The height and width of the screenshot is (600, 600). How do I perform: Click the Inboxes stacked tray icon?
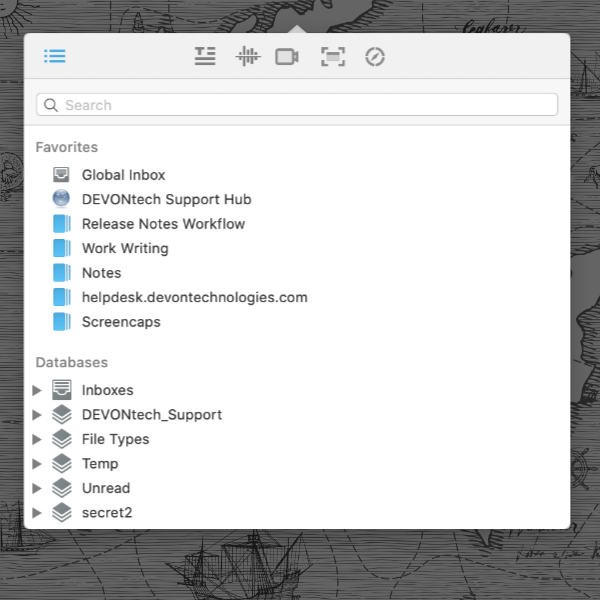tap(62, 390)
